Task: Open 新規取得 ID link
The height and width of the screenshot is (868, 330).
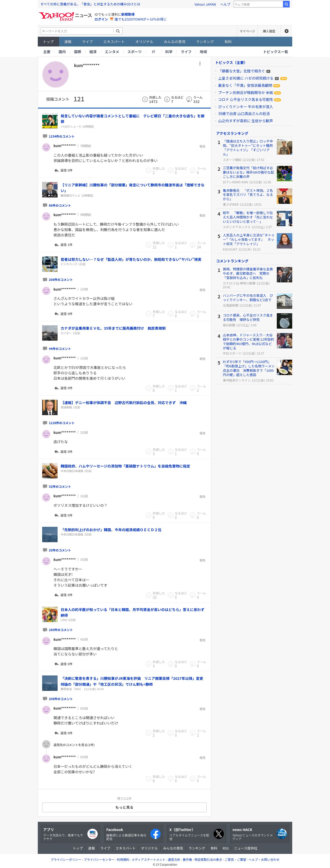Action: coord(128,14)
